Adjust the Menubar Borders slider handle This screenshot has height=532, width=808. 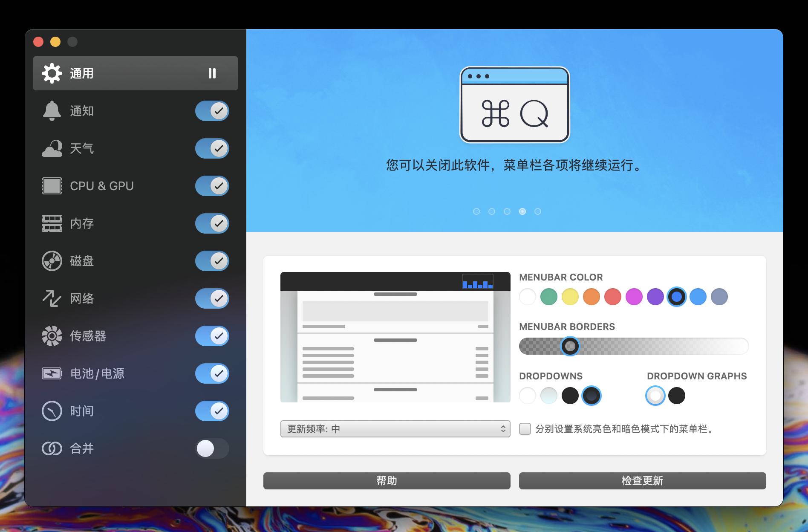coord(570,347)
